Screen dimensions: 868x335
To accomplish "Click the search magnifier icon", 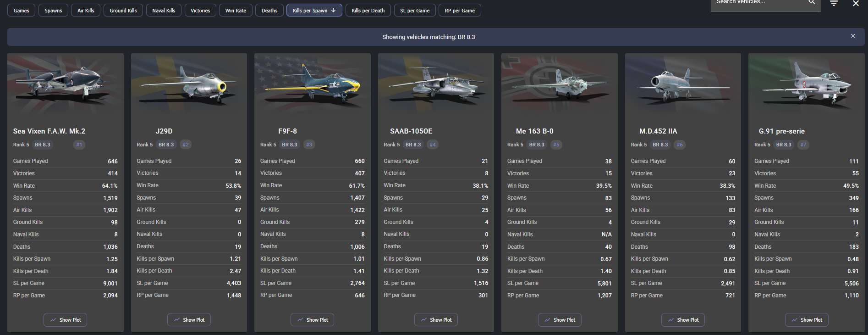I will [x=812, y=2].
